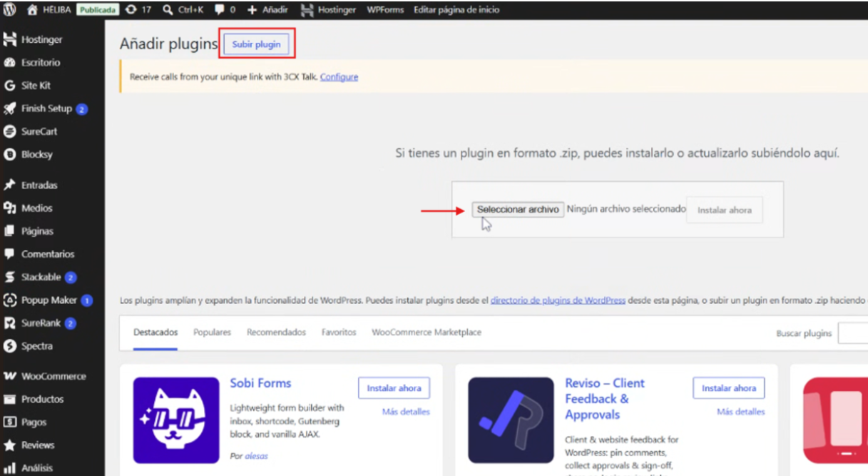Open WPForms in the admin bar
868x476 pixels.
coord(385,10)
